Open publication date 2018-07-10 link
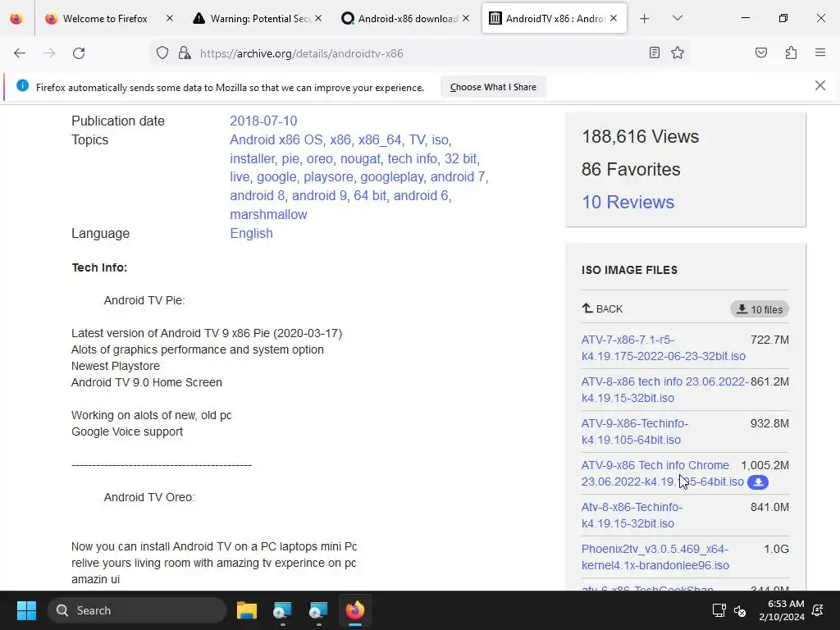The height and width of the screenshot is (630, 840). (263, 121)
